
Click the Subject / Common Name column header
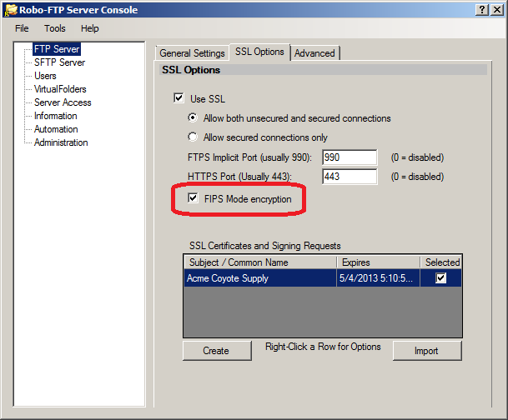[x=260, y=262]
